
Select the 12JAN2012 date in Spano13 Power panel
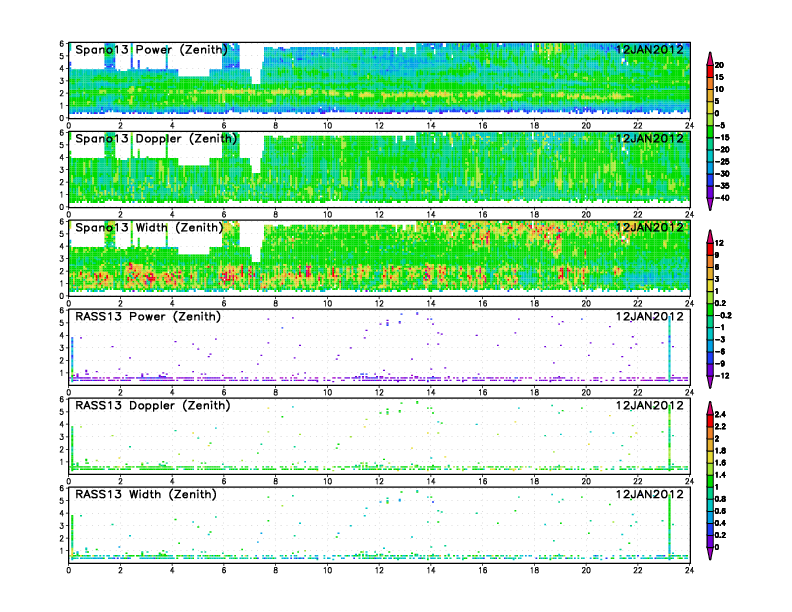pos(650,50)
